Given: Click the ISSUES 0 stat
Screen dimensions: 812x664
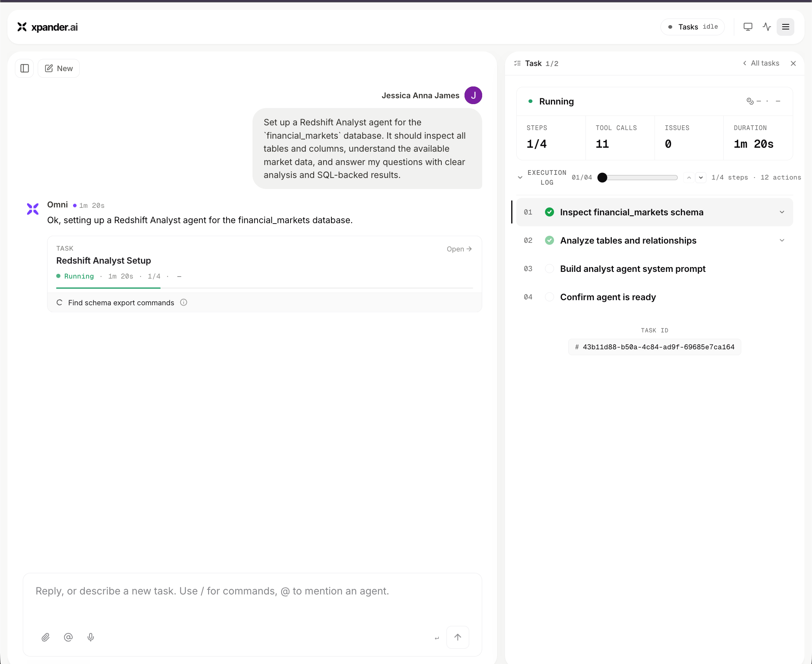Looking at the screenshot, I should tap(689, 138).
